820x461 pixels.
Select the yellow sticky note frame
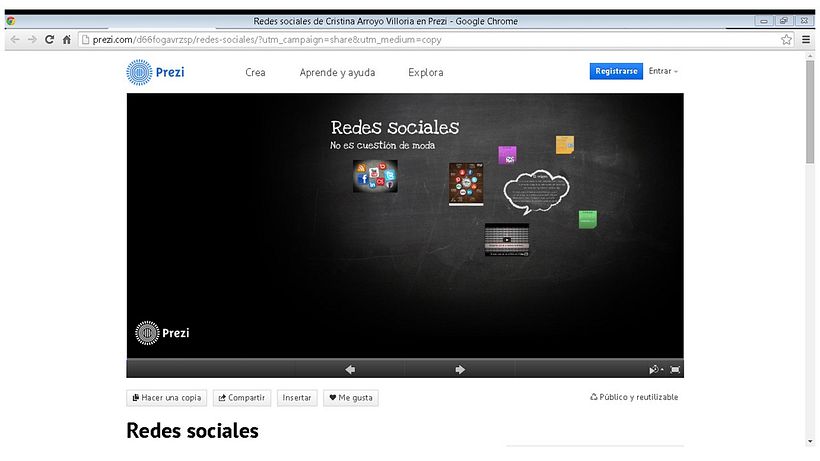(565, 145)
